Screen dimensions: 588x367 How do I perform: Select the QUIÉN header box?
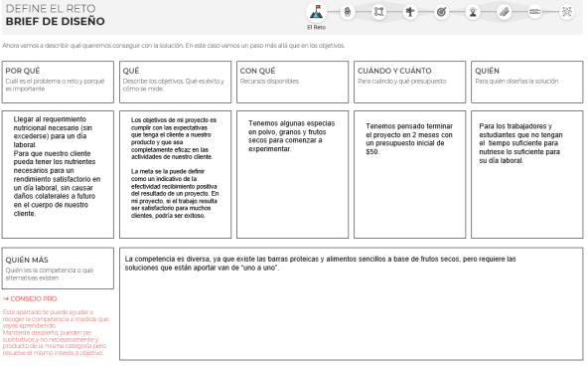pos(526,82)
